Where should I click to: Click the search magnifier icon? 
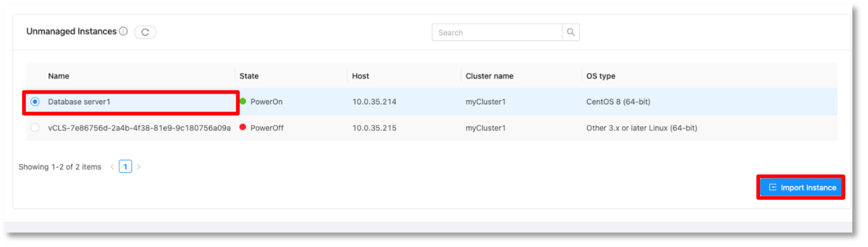[x=571, y=32]
